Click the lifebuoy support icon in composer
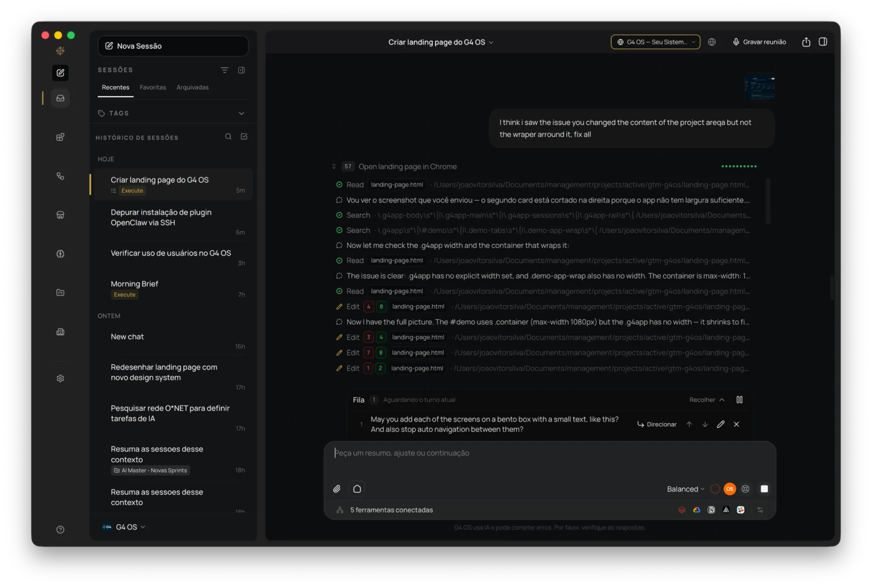 click(745, 489)
